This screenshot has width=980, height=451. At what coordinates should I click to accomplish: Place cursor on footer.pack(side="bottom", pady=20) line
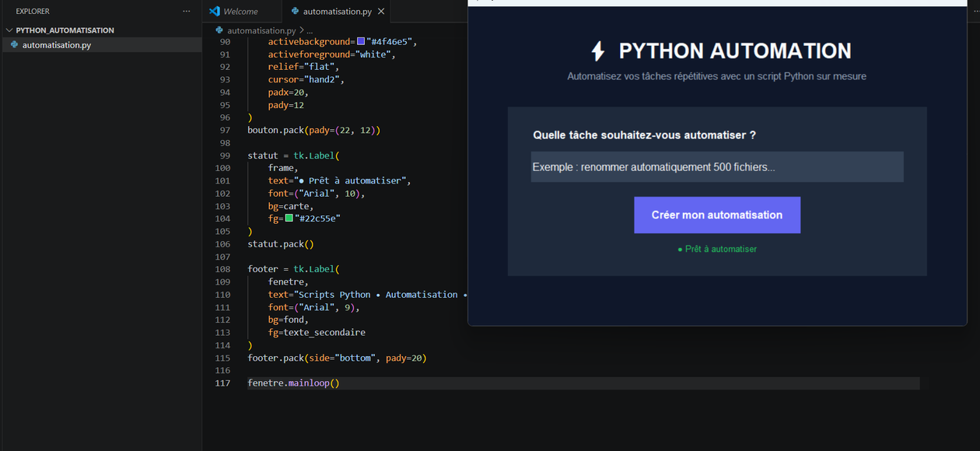(337, 358)
